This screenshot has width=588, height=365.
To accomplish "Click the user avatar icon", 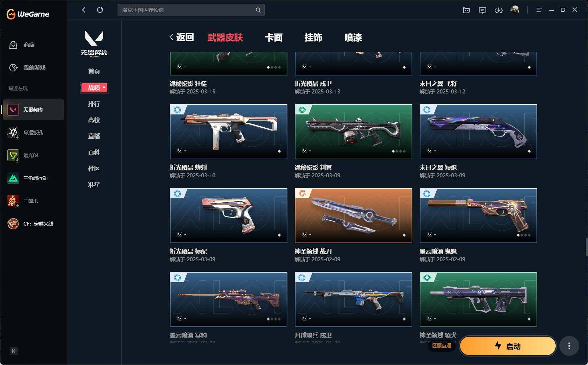I will coord(515,10).
